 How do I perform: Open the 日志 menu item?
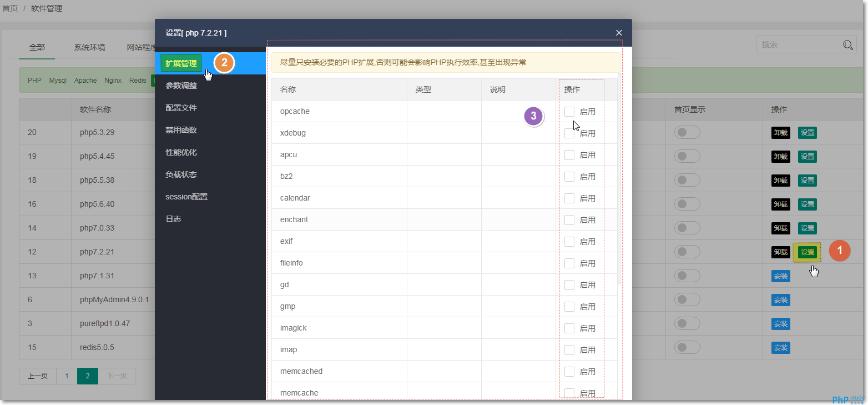pos(210,219)
